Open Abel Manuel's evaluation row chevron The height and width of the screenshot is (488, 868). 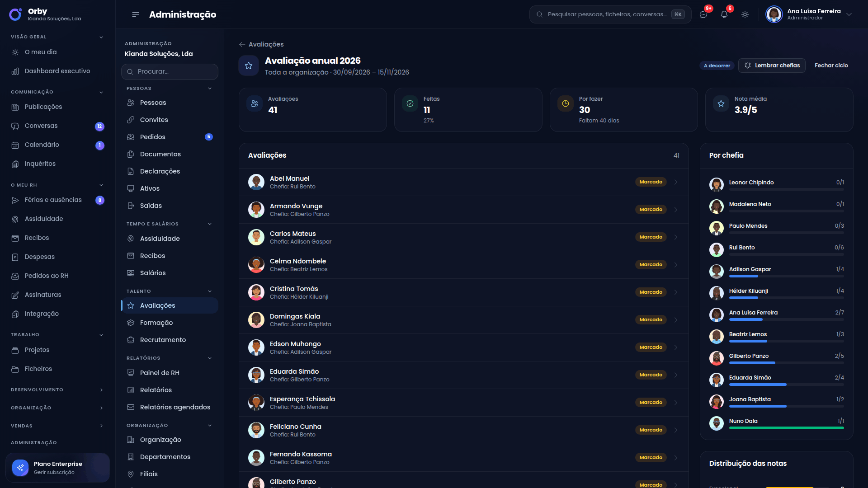(x=676, y=182)
